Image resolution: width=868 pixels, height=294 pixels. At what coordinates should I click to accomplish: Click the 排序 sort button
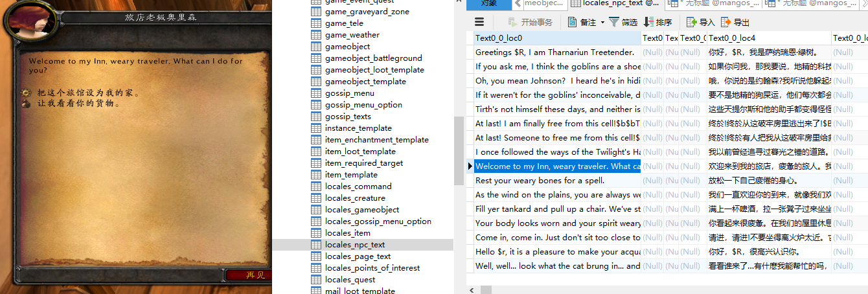[657, 22]
